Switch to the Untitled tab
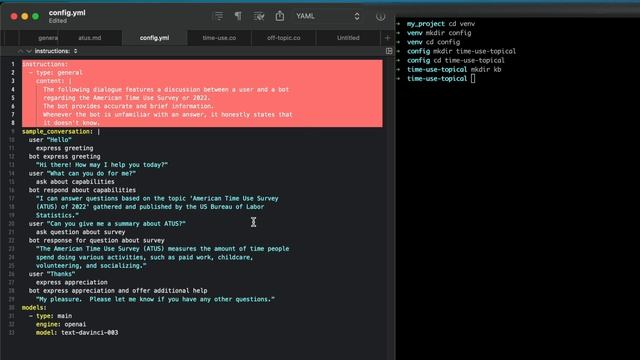 point(348,38)
